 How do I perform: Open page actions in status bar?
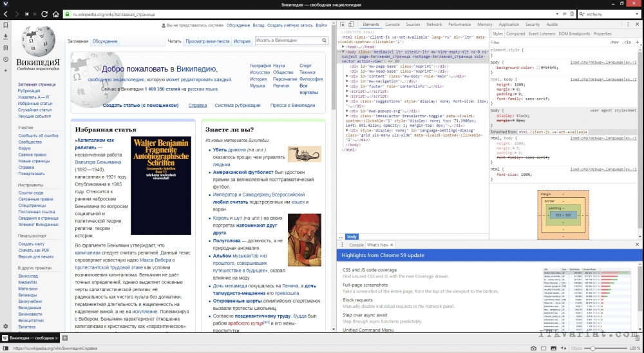point(563,348)
